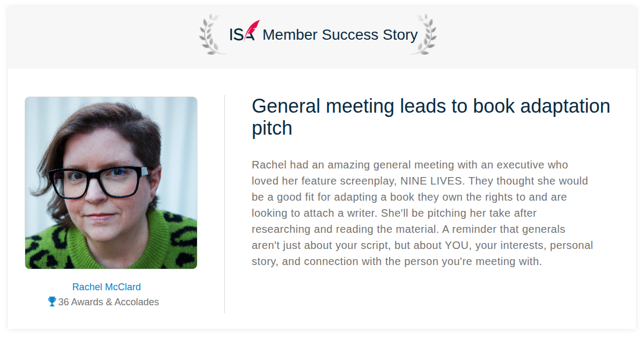Screen dimensions: 644x338
Task: Click the paragraph's last line about connection
Action: point(397,262)
